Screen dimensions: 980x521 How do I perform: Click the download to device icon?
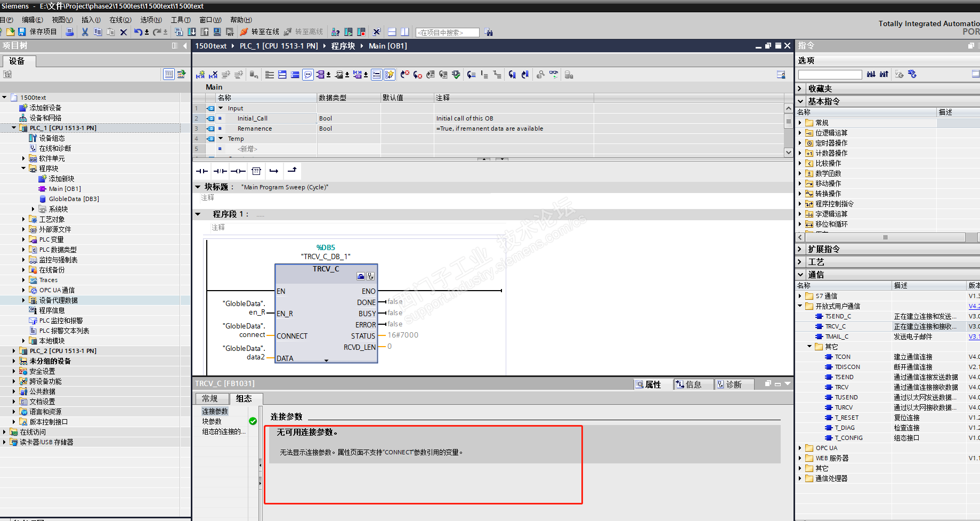click(x=192, y=32)
